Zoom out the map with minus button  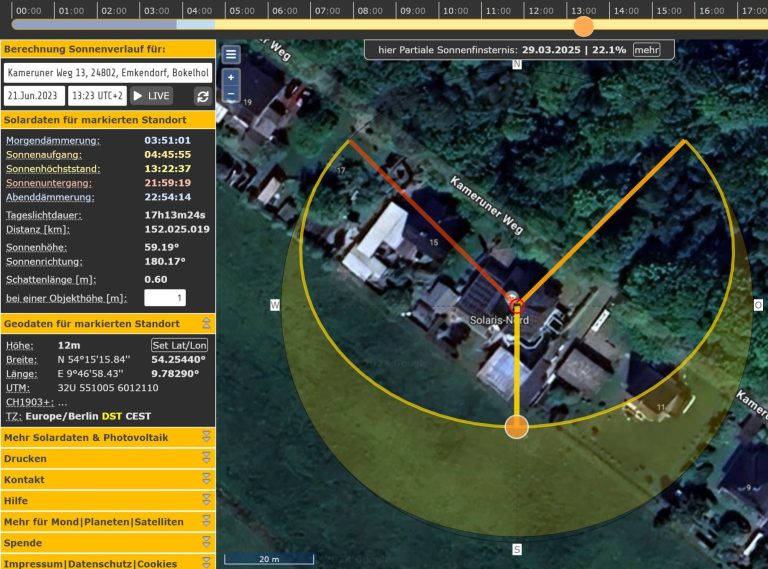[231, 94]
